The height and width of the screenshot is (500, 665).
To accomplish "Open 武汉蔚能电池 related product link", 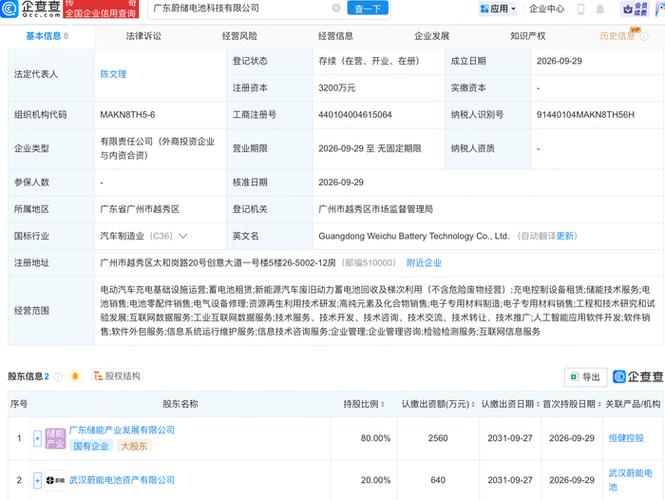I will (x=630, y=480).
